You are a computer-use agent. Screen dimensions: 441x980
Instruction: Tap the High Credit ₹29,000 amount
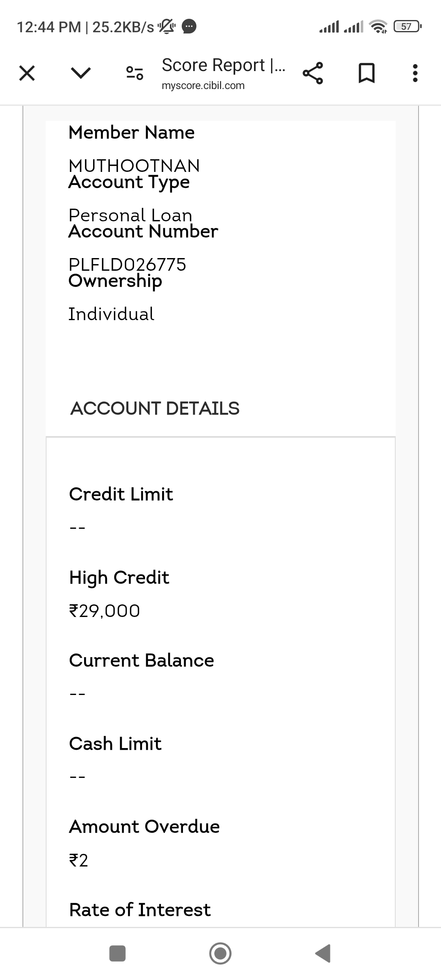point(105,611)
